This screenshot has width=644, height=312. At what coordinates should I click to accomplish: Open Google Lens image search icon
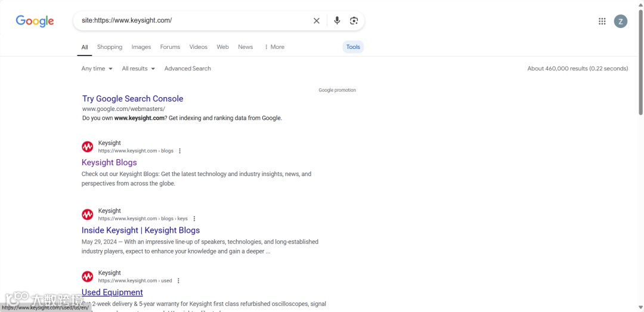tap(354, 20)
